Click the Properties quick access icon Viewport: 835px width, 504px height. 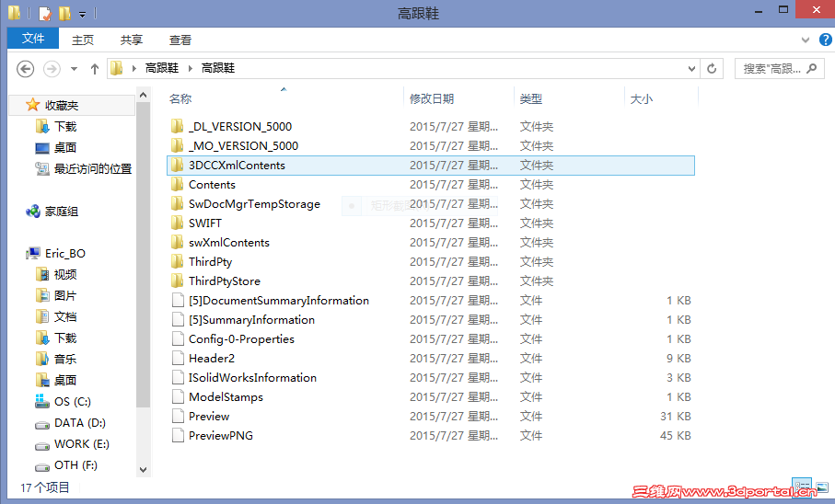[x=45, y=13]
